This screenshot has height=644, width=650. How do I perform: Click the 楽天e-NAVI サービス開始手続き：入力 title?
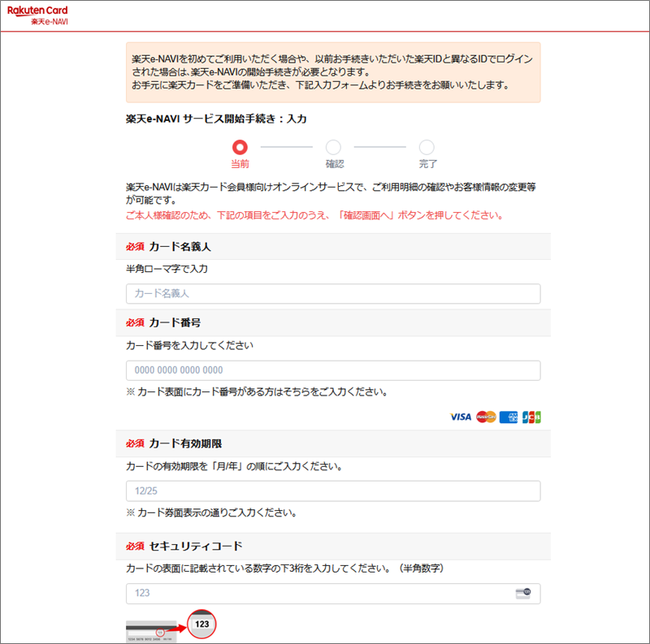tap(216, 119)
